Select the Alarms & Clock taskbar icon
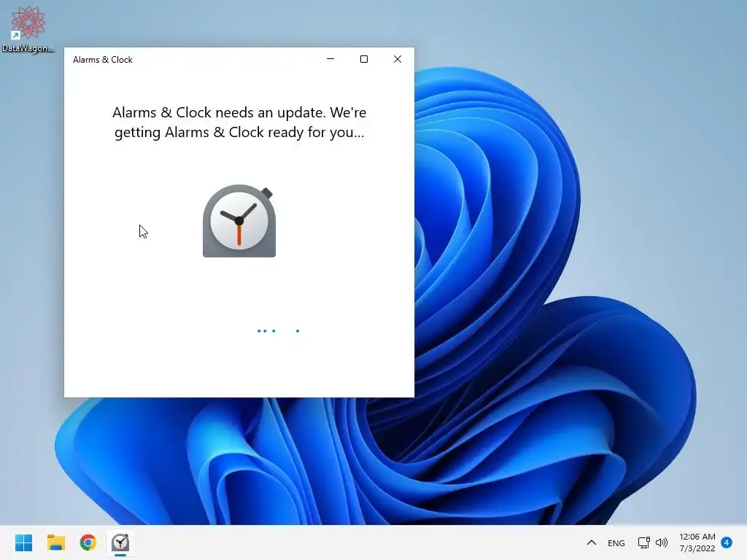The image size is (747, 560). [120, 542]
